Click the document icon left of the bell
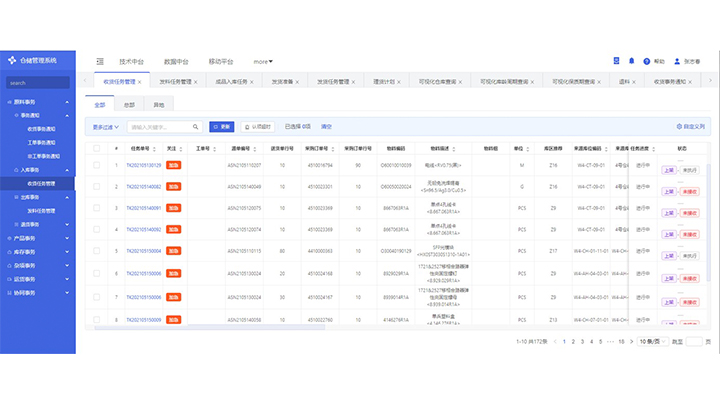 pyautogui.click(x=616, y=61)
